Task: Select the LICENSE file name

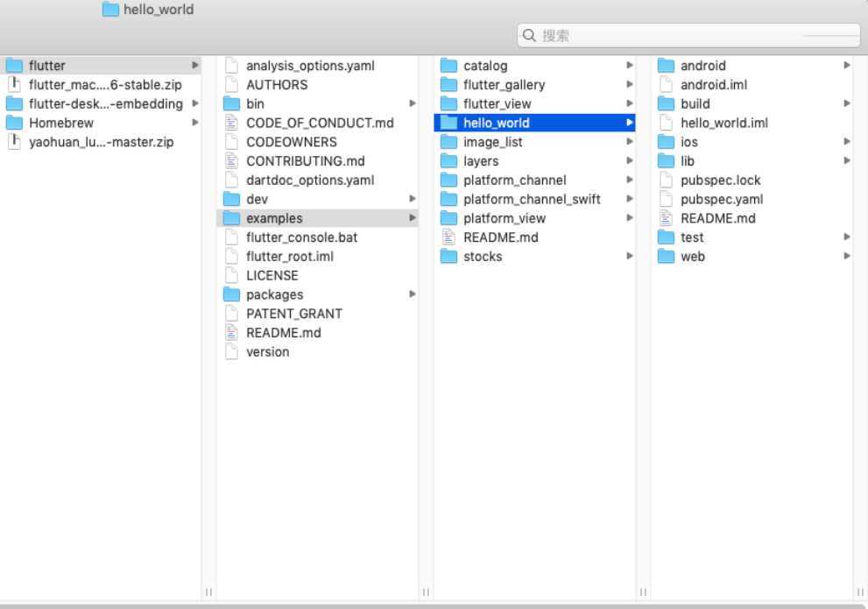Action: pos(272,275)
